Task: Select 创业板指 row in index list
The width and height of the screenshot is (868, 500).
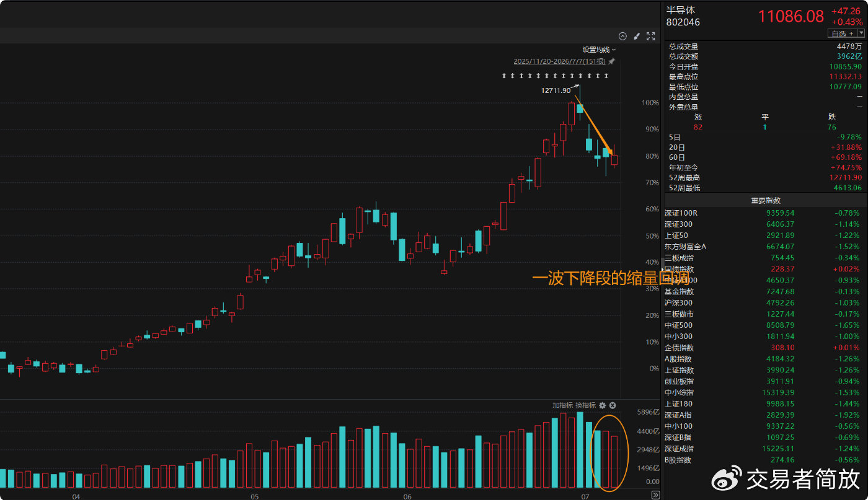Action: [766, 382]
